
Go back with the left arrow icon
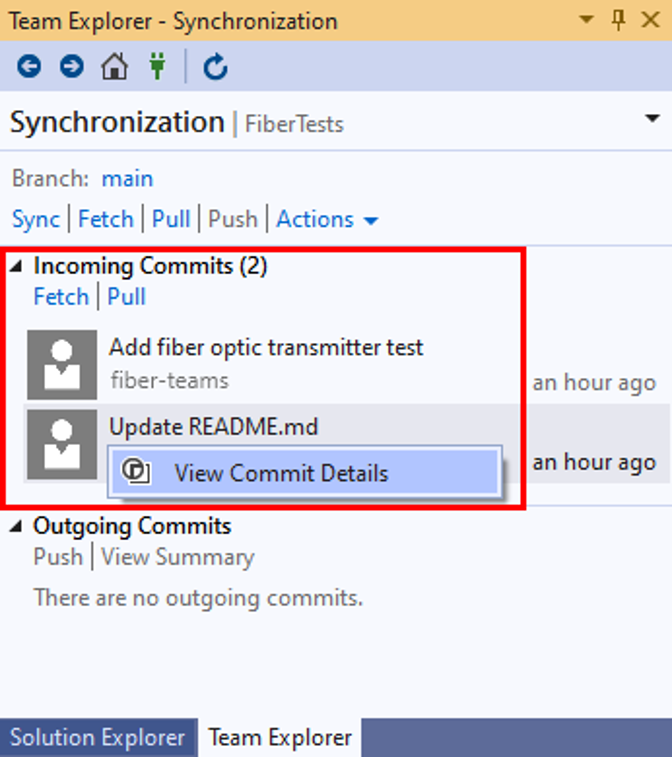[29, 66]
